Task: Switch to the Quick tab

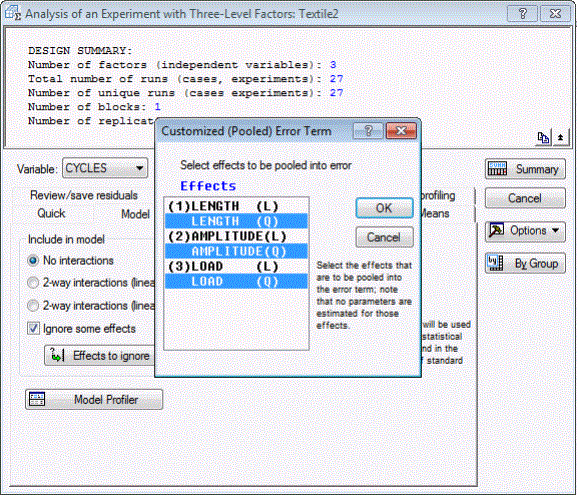Action: click(51, 213)
